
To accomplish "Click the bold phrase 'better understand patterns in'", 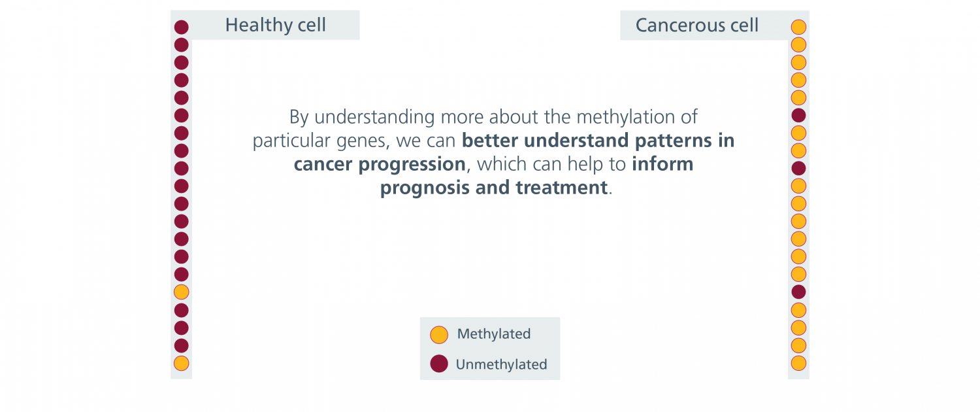I will pos(598,141).
